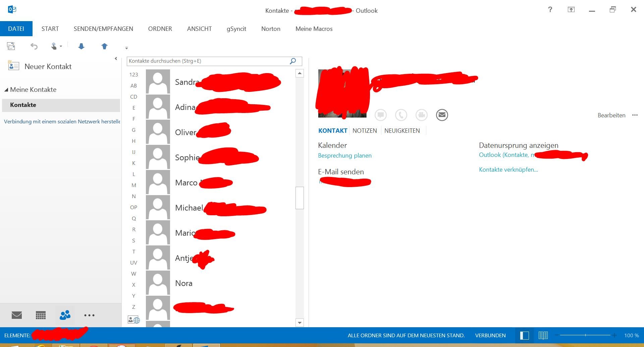Jump to Z in the contact index
The height and width of the screenshot is (347, 644).
133,307
